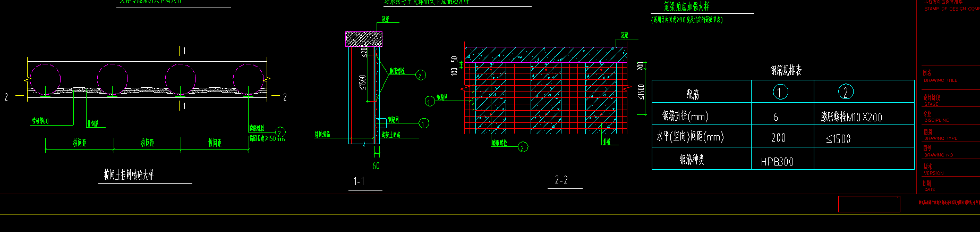Viewport: 980px width, 232px height.
Task: Click the '钢筋规格表' table title
Action: [x=786, y=70]
